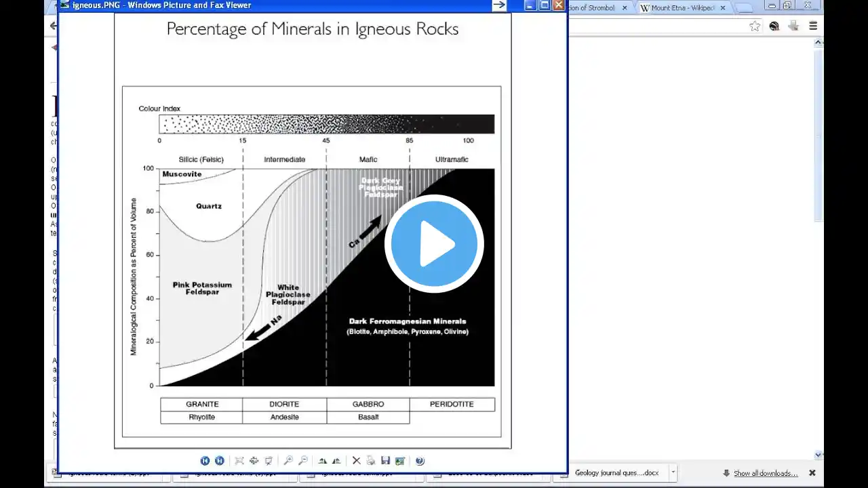The image size is (868, 488).
Task: Click the GRANITE cell in the chart table
Action: (202, 404)
